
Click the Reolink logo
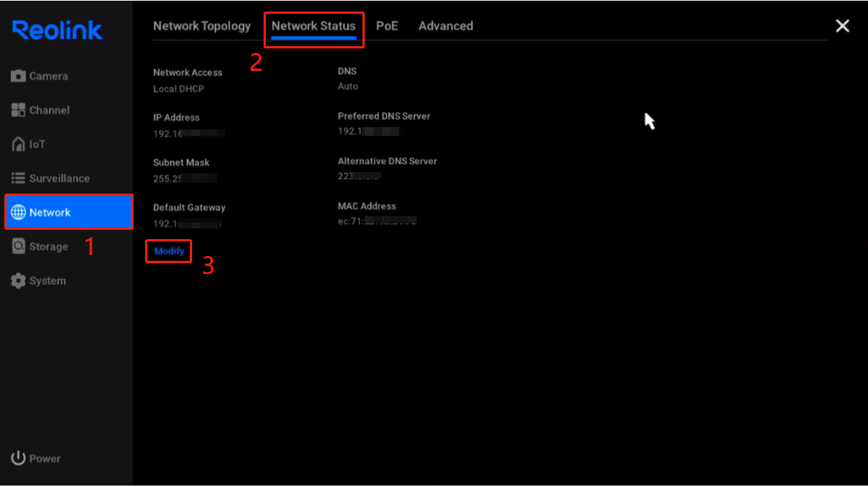(57, 30)
